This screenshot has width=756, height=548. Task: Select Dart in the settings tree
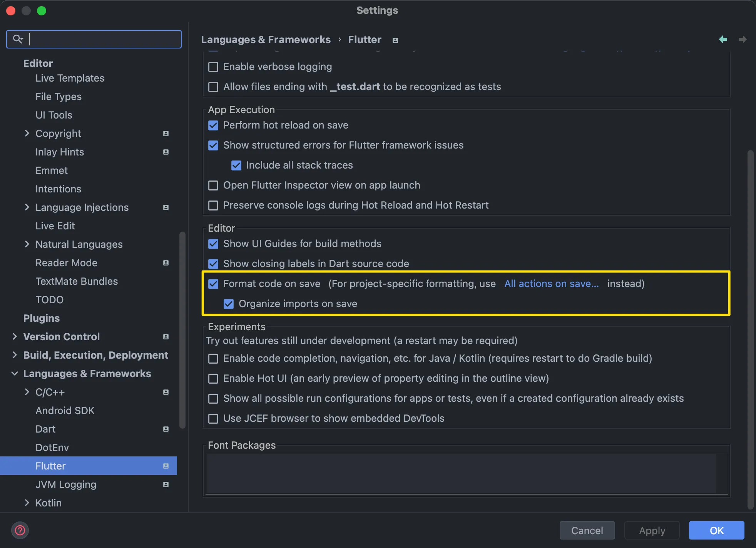(x=45, y=429)
